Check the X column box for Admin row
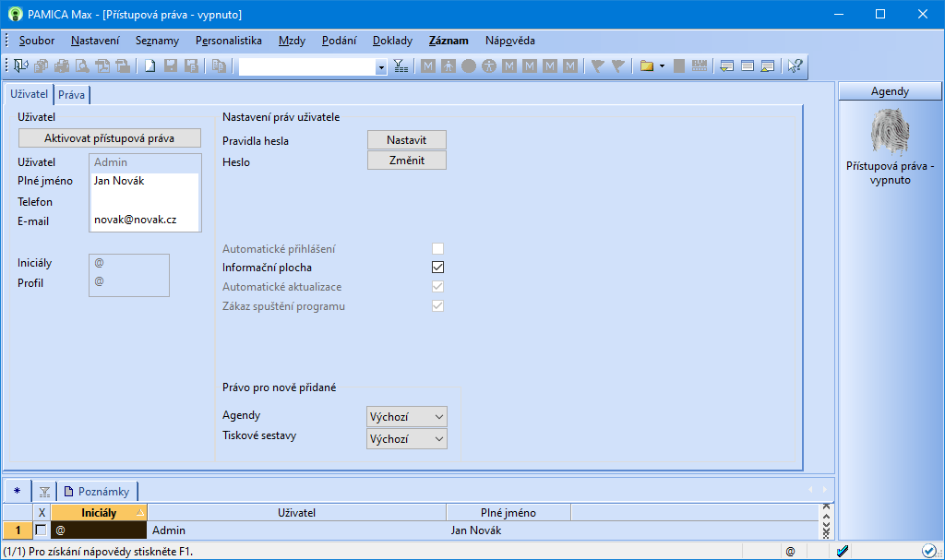 pos(41,530)
